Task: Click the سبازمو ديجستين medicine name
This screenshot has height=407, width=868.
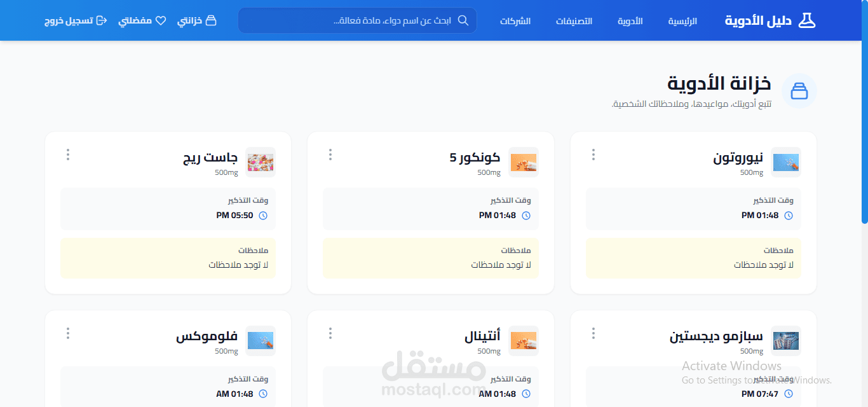Action: [717, 337]
